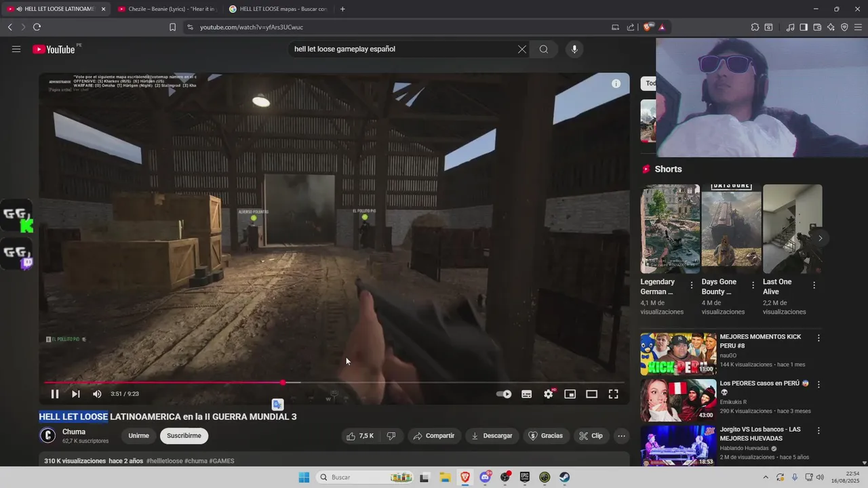Submit search with magnifier button
Image resolution: width=868 pixels, height=488 pixels.
pos(544,49)
